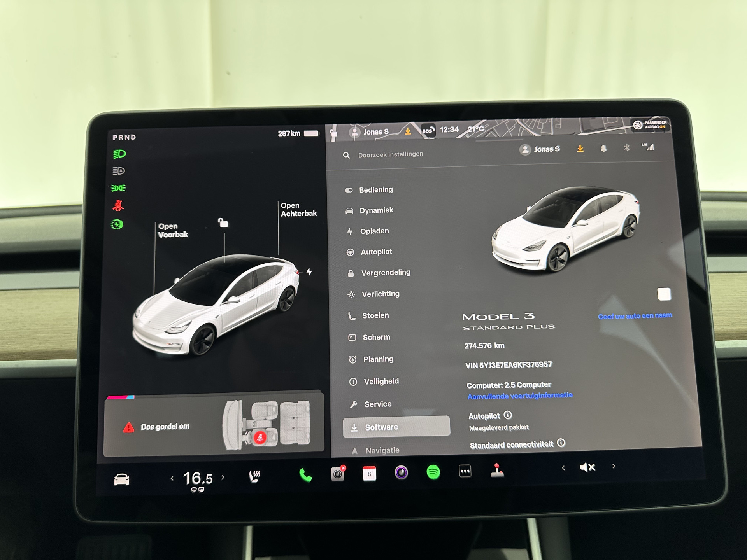
Task: Open Voorbak front trunk
Action: tap(173, 230)
